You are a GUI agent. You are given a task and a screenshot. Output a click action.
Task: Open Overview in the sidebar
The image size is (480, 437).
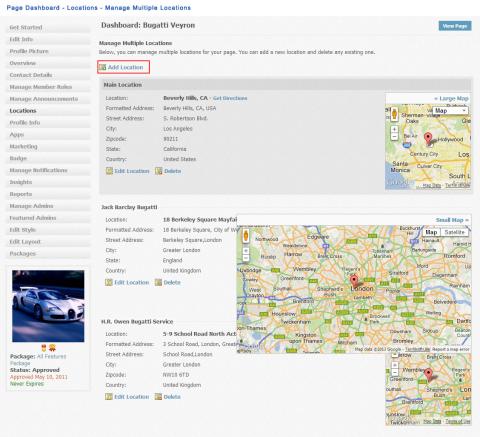coord(48,63)
